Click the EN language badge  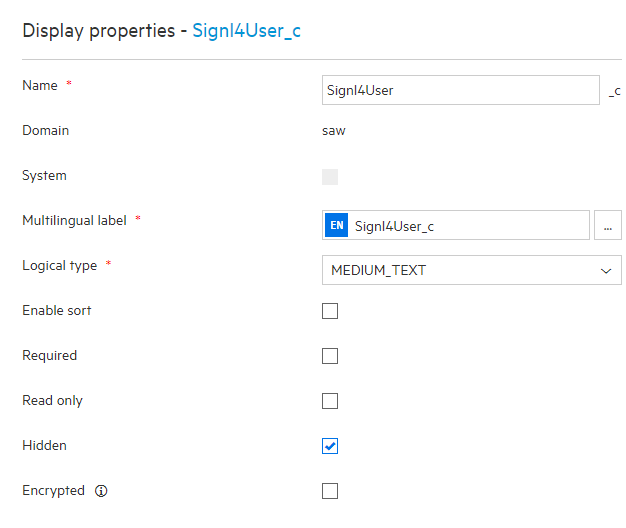point(336,225)
